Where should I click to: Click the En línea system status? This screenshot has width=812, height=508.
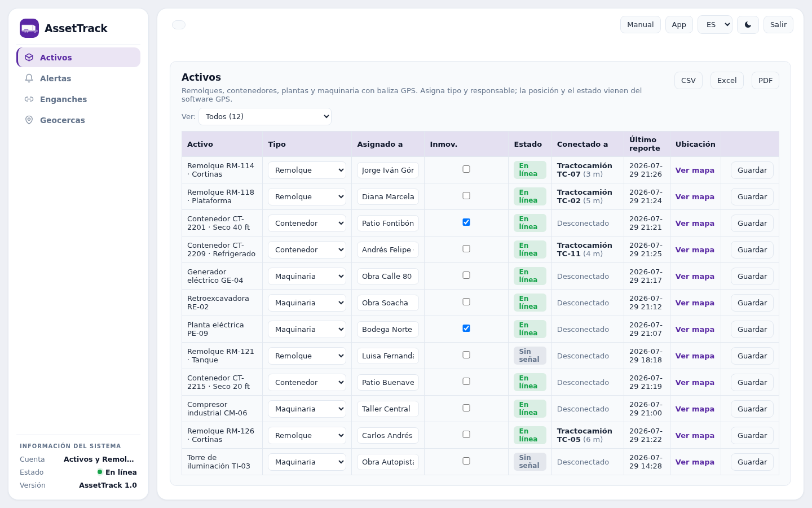(x=117, y=472)
